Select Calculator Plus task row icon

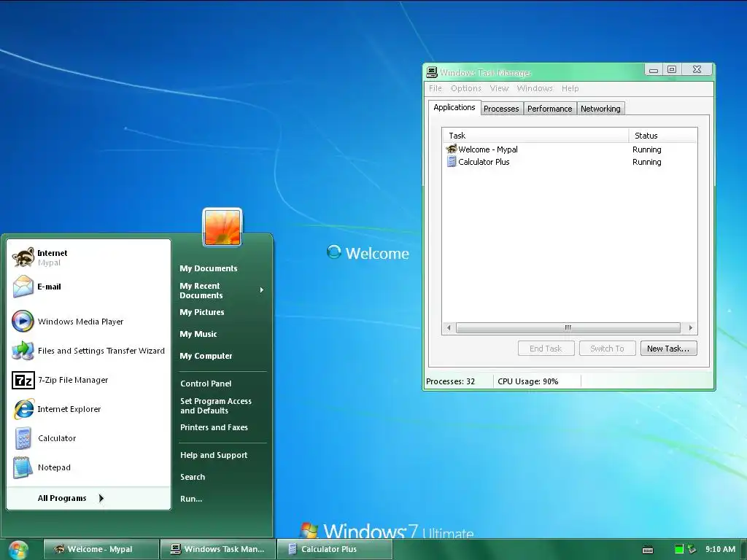click(452, 161)
